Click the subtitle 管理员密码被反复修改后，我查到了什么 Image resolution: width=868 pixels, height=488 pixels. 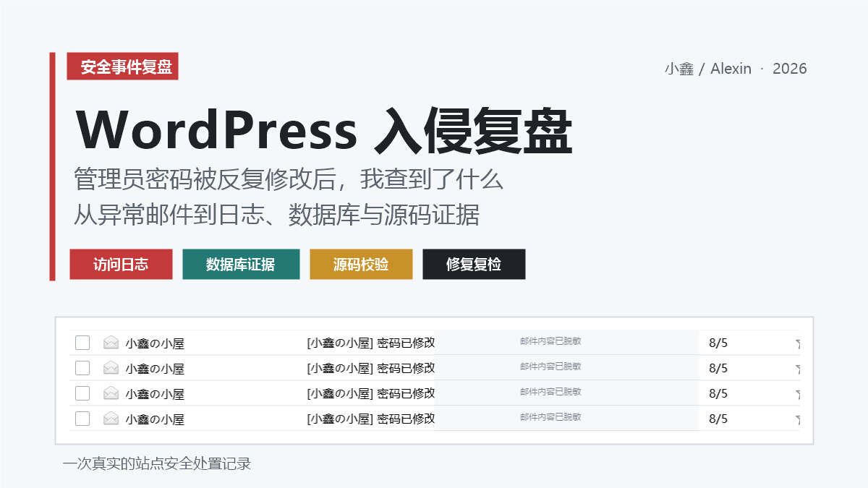(x=289, y=179)
